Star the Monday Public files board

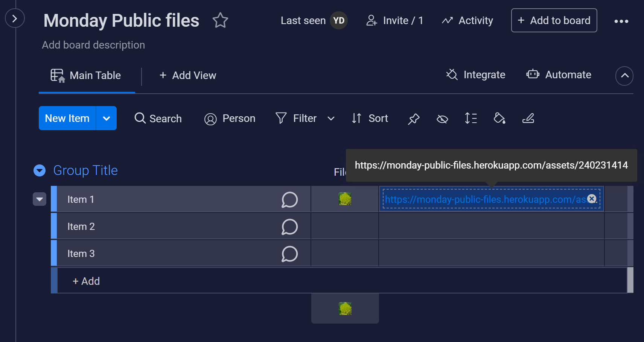point(220,20)
